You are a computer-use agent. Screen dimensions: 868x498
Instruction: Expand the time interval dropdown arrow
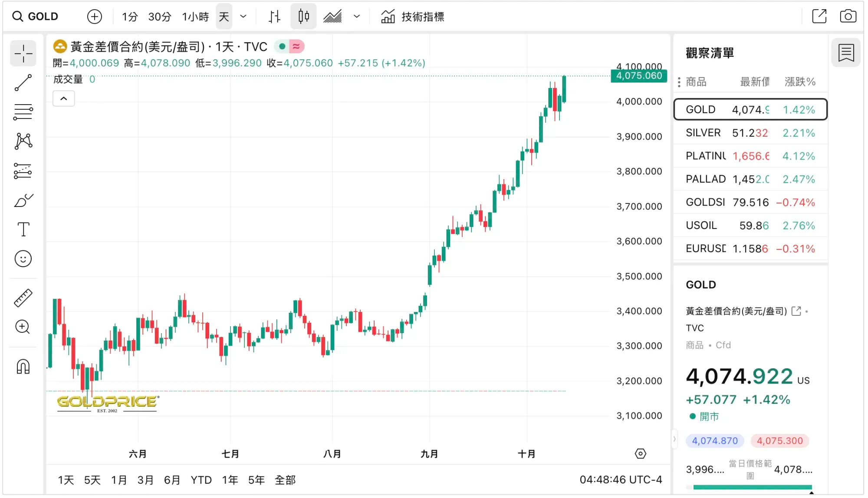243,16
